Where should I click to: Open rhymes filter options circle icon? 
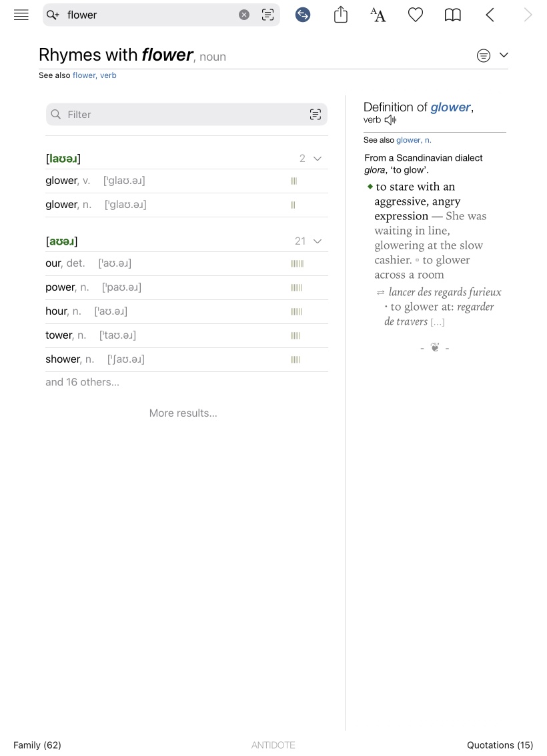(484, 56)
